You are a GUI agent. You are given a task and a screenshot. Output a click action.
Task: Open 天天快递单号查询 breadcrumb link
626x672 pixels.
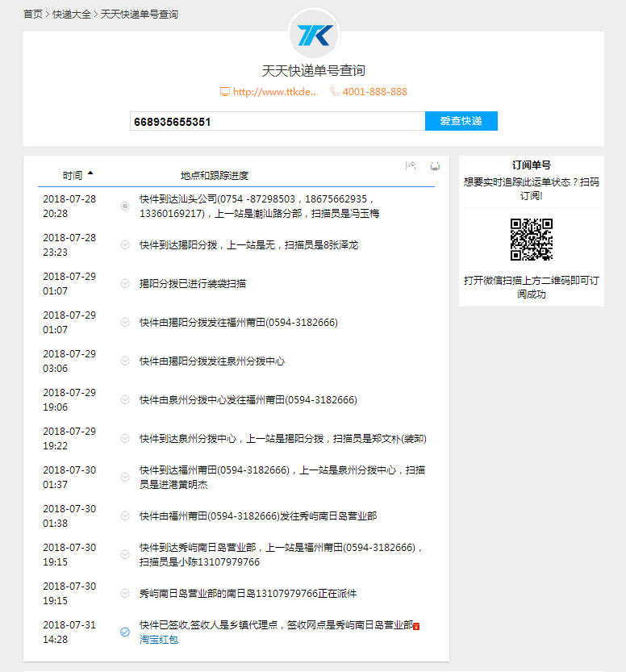140,15
